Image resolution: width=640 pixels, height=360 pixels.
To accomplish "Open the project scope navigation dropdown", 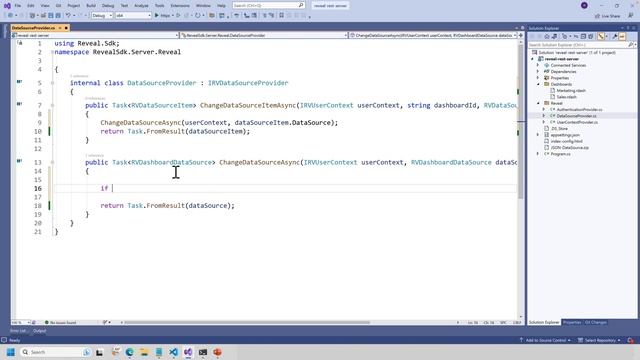I will 96,36.
